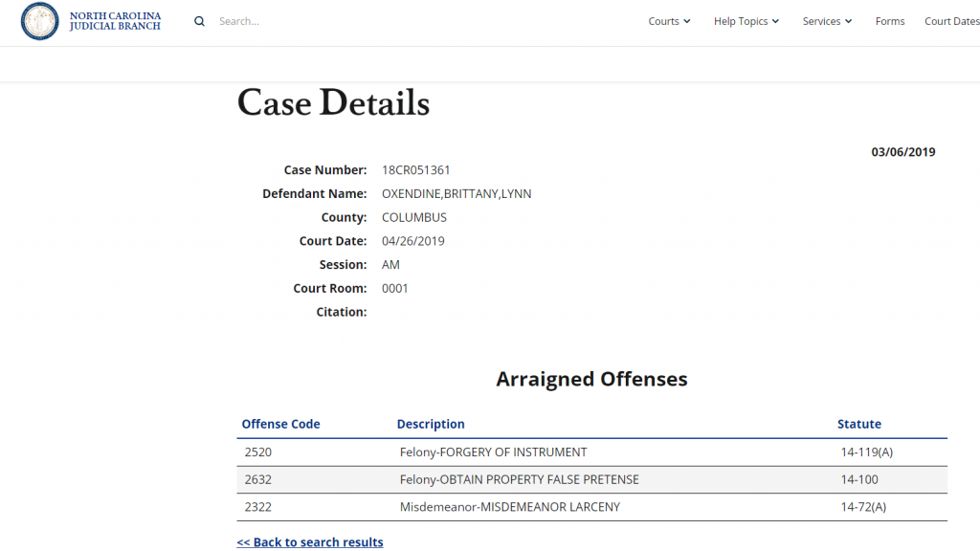Open the Court Dates menu item

951,21
